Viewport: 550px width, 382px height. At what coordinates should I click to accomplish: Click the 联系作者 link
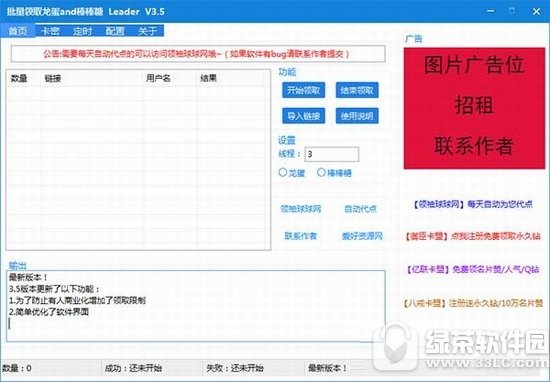tap(301, 236)
